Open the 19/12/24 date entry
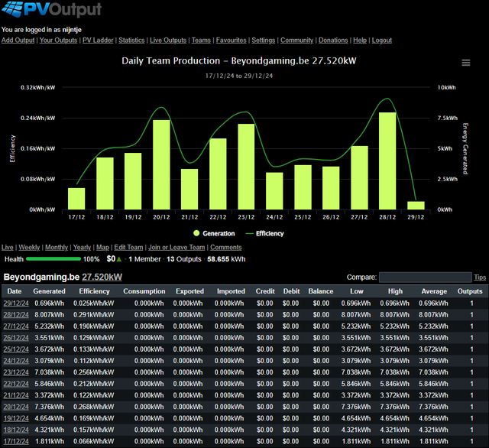The image size is (489, 448). click(16, 419)
